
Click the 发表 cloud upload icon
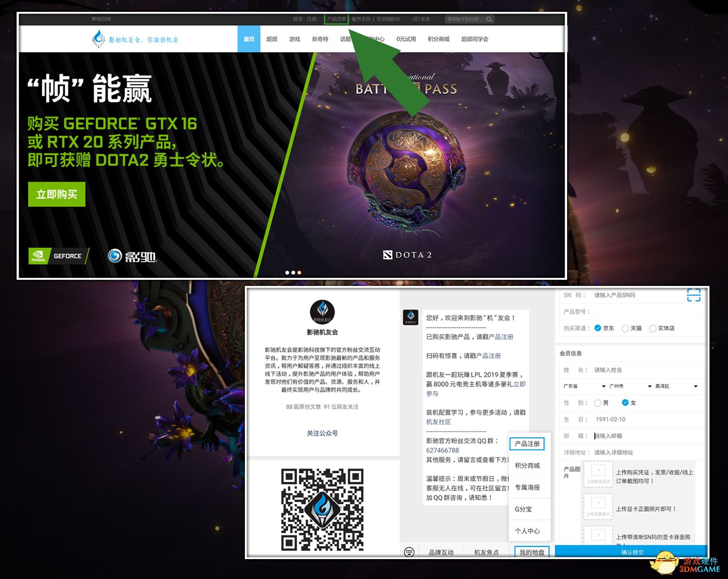coord(416,19)
